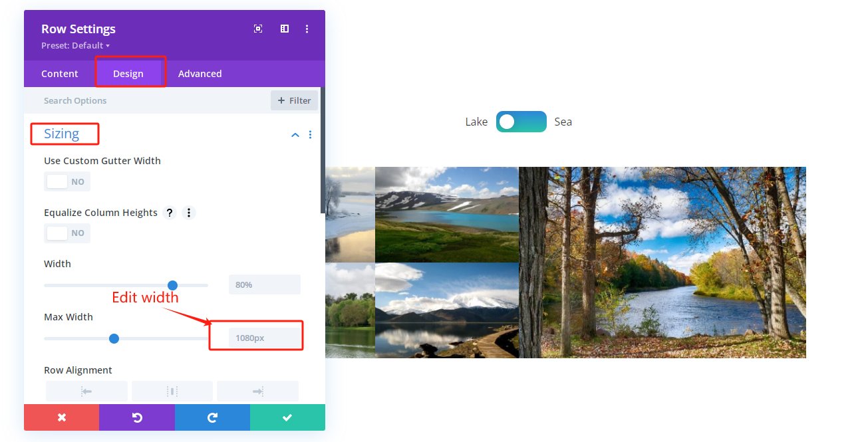Click the Max Width label
Viewport: 868px width, 442px height.
click(x=69, y=317)
